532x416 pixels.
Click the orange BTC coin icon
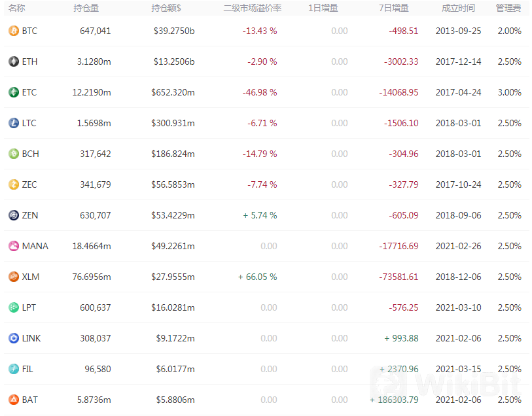(x=14, y=31)
